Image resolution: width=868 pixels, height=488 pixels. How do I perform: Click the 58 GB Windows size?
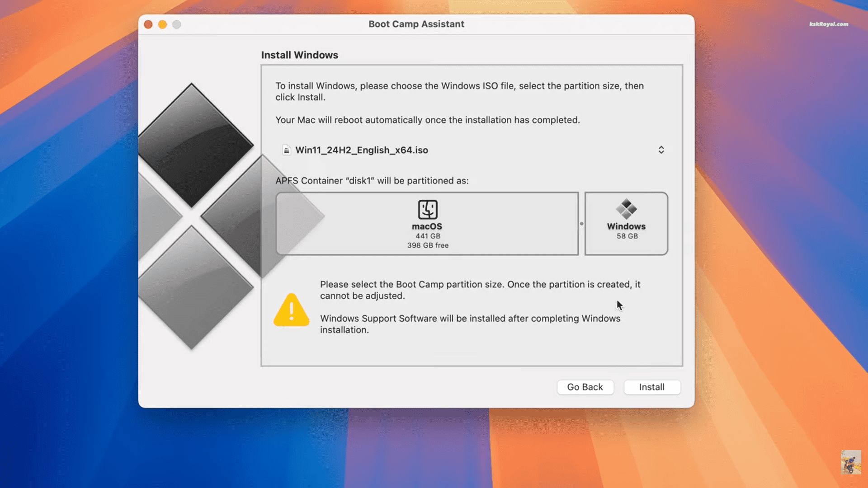pos(627,236)
